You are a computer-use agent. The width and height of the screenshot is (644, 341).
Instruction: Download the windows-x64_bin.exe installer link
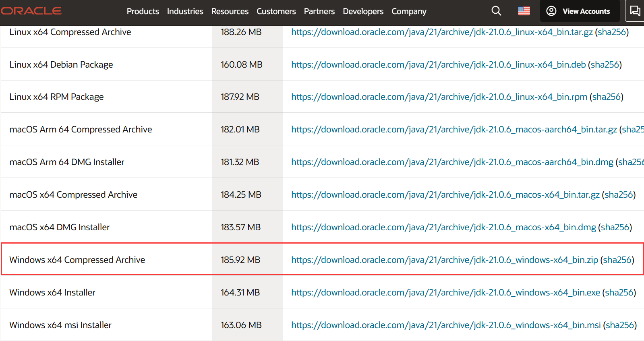[x=445, y=292]
